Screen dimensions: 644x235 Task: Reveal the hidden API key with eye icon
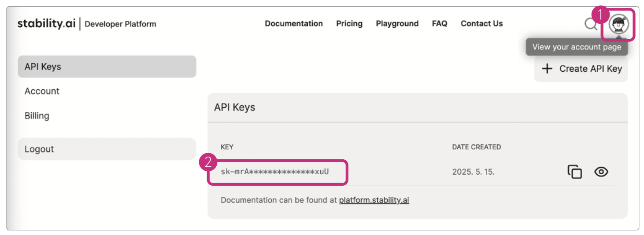pyautogui.click(x=601, y=172)
